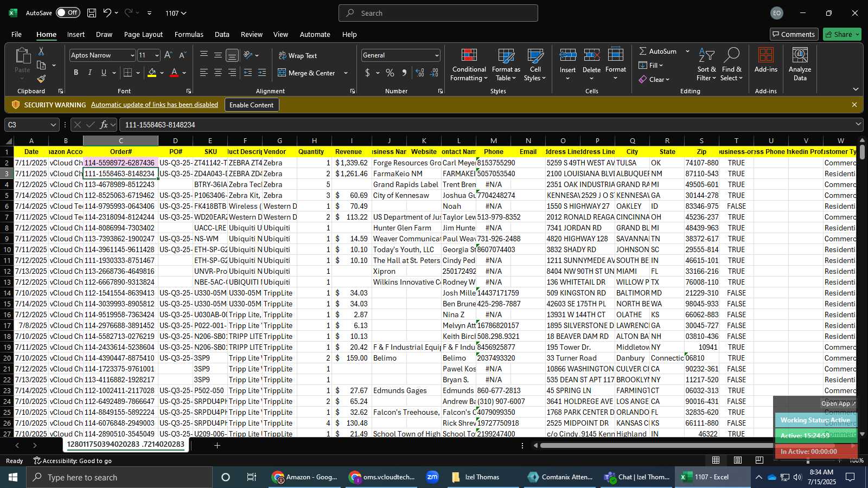Click Insert Function fx icon
This screenshot has height=488, width=868.
click(x=104, y=125)
